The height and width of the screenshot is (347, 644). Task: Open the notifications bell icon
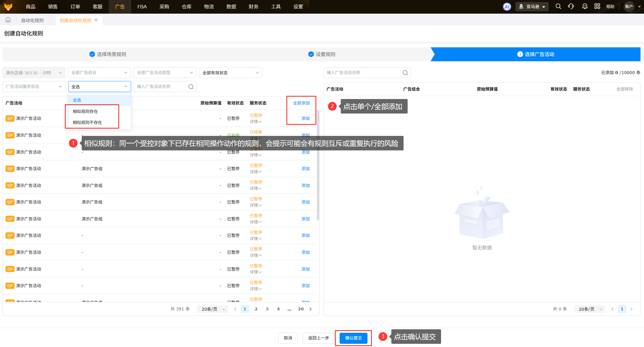tap(585, 6)
